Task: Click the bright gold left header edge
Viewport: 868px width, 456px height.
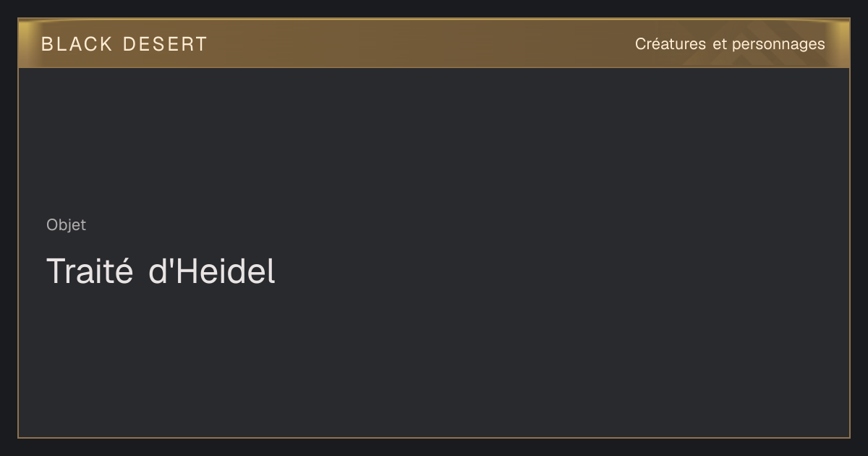Action: pos(25,43)
